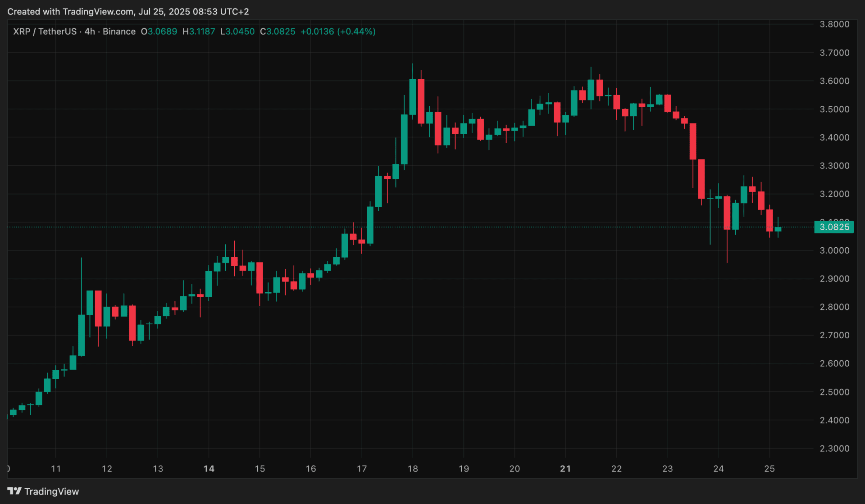This screenshot has width=865, height=504.
Task: Click the TradingView wordmark text in the footer
Action: [x=51, y=491]
